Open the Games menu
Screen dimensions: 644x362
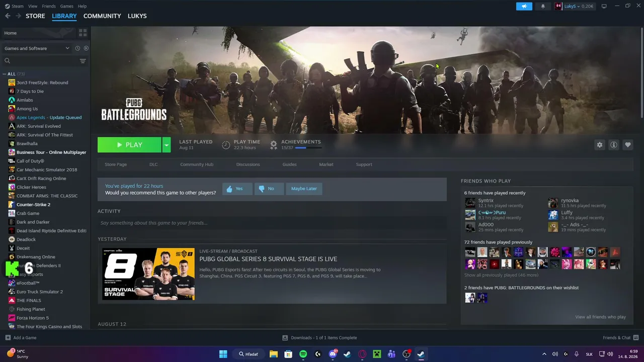[x=66, y=6]
